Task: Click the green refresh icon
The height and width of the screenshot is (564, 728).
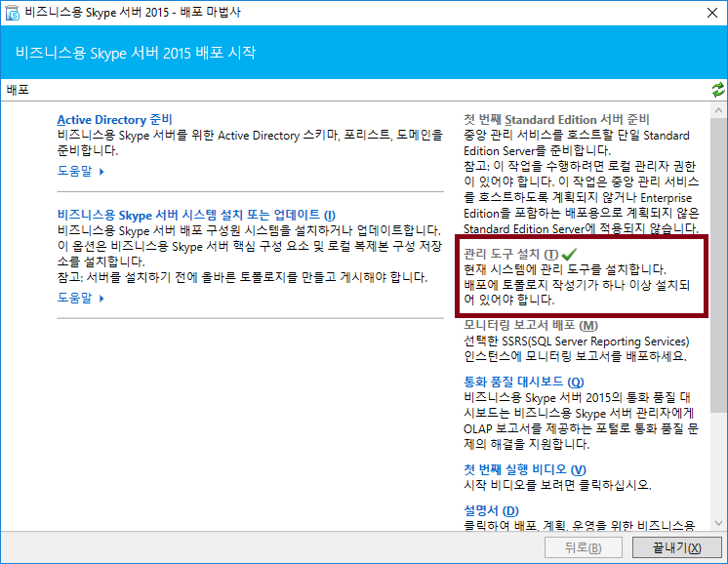Action: pos(718,89)
